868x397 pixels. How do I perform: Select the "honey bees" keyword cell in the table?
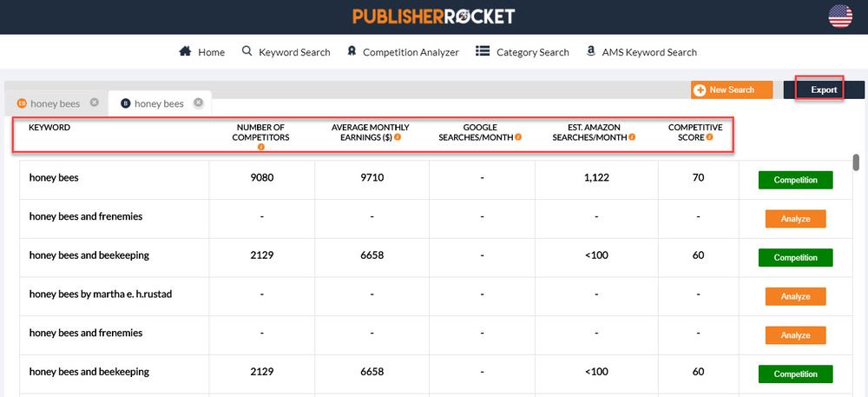pyautogui.click(x=115, y=180)
